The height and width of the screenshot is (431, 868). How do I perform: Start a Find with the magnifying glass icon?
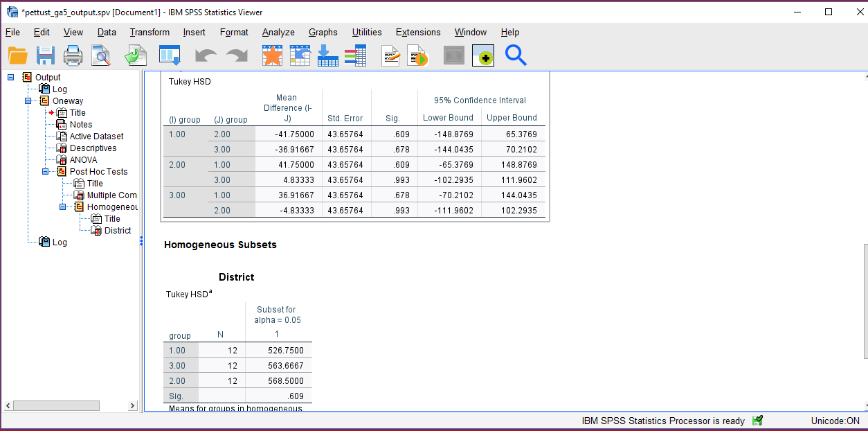(x=516, y=55)
